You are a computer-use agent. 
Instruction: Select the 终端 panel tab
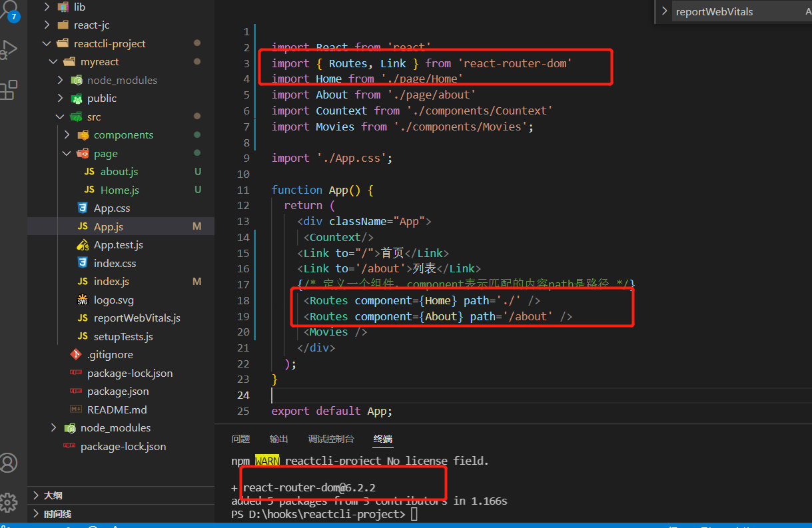tap(383, 439)
